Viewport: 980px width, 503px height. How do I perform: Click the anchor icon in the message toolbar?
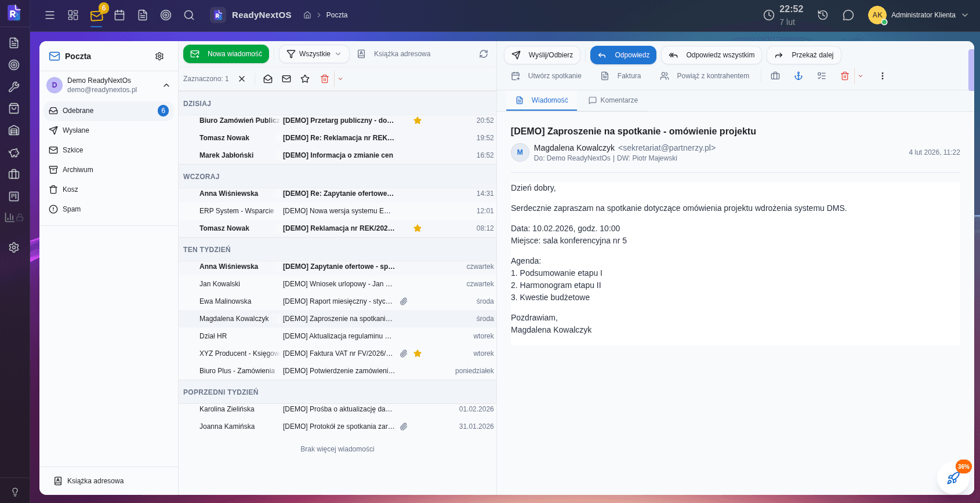pos(798,76)
